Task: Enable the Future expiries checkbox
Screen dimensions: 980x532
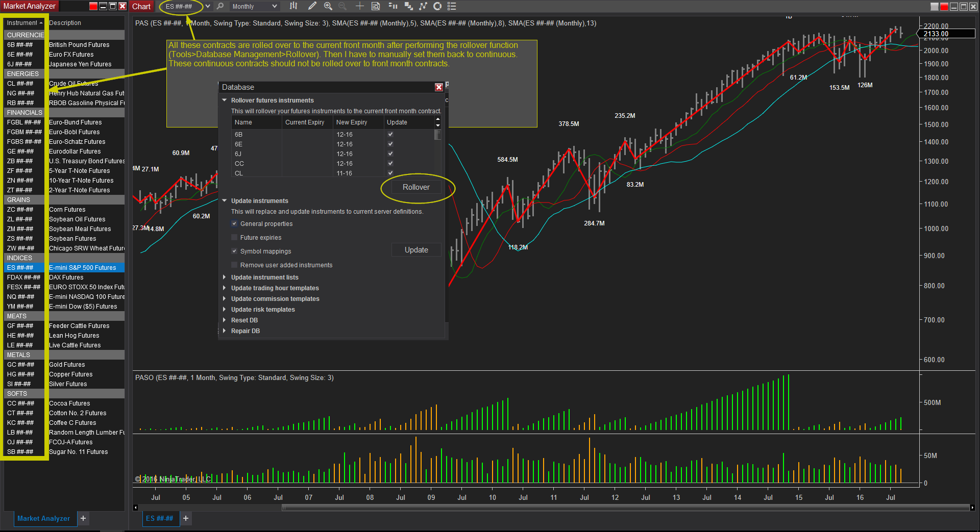Action: 234,237
